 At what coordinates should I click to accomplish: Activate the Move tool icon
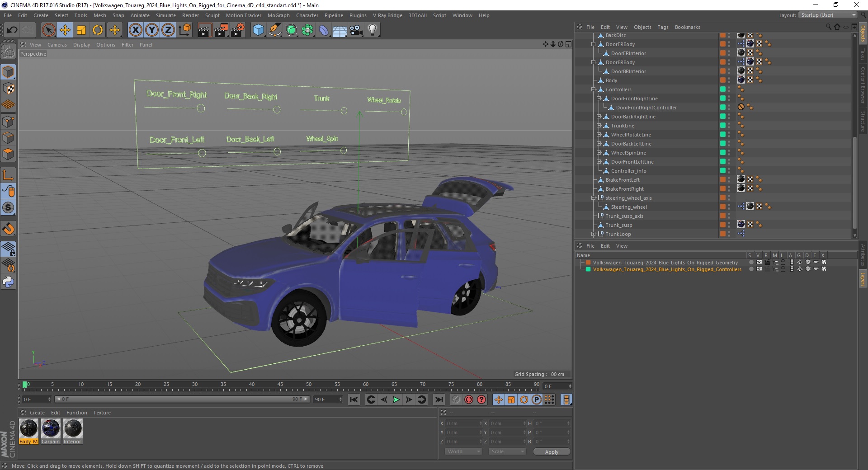pyautogui.click(x=65, y=30)
